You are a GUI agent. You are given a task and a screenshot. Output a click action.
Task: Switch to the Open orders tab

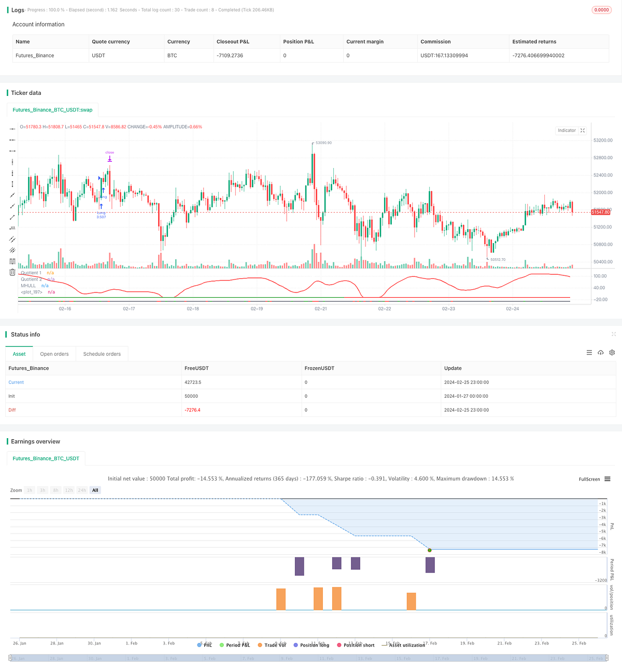[54, 354]
